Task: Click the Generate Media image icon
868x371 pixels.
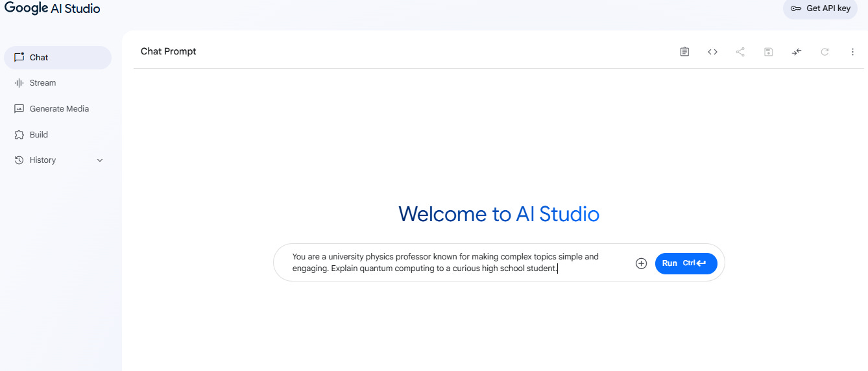Action: pos(19,109)
